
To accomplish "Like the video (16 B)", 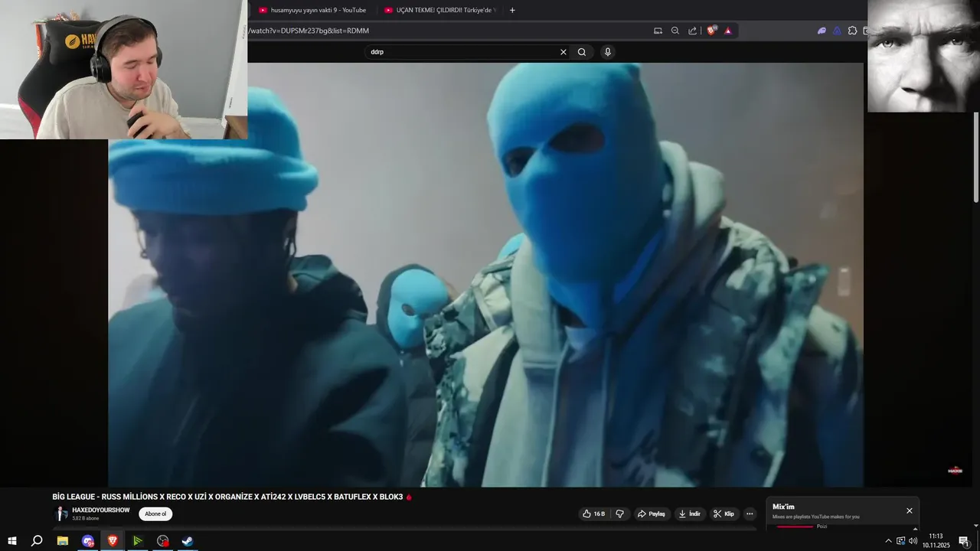I will (x=594, y=514).
